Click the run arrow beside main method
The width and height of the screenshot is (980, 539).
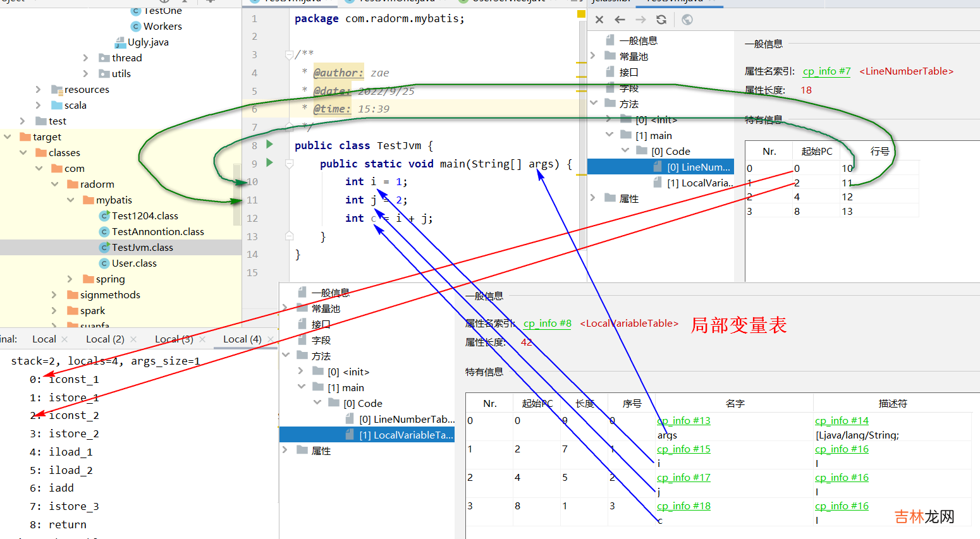(x=270, y=162)
